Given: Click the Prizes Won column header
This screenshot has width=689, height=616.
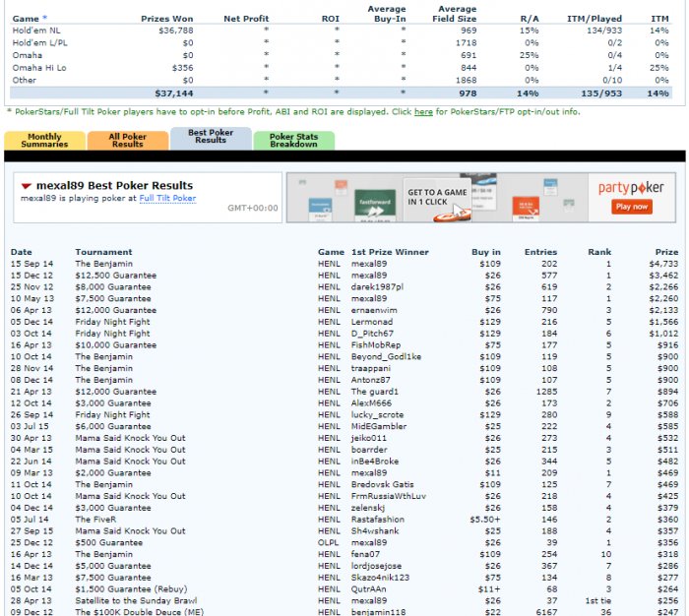Looking at the screenshot, I should point(166,19).
